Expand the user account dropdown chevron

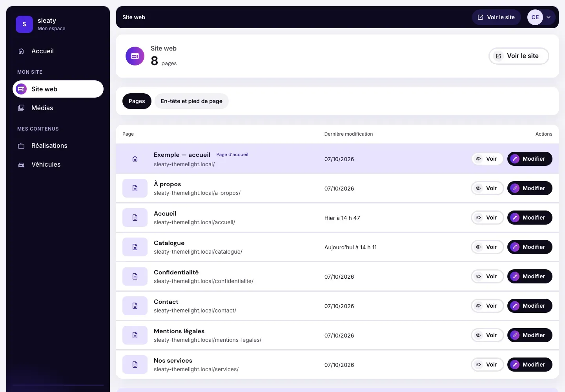pos(549,17)
